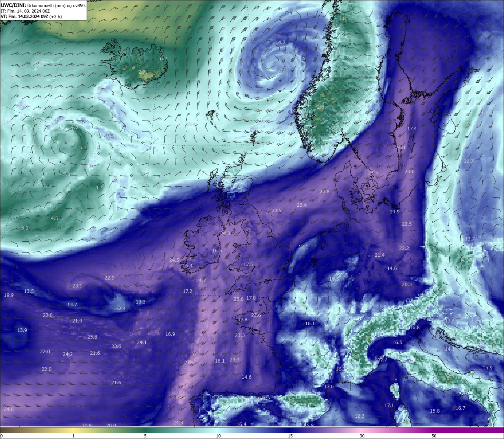Screen dimensions: 504x439
Task: Click the 30 tick label on the color scale
Action: 362,436
